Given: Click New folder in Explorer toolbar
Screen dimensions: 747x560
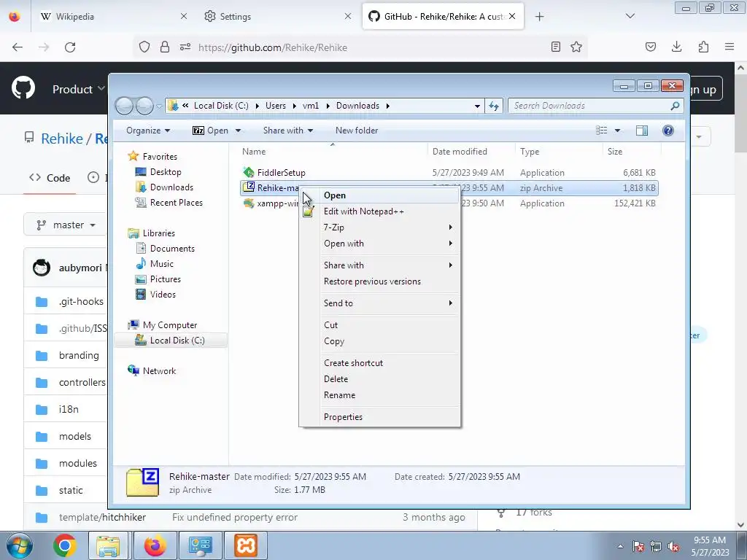Looking at the screenshot, I should tap(356, 131).
